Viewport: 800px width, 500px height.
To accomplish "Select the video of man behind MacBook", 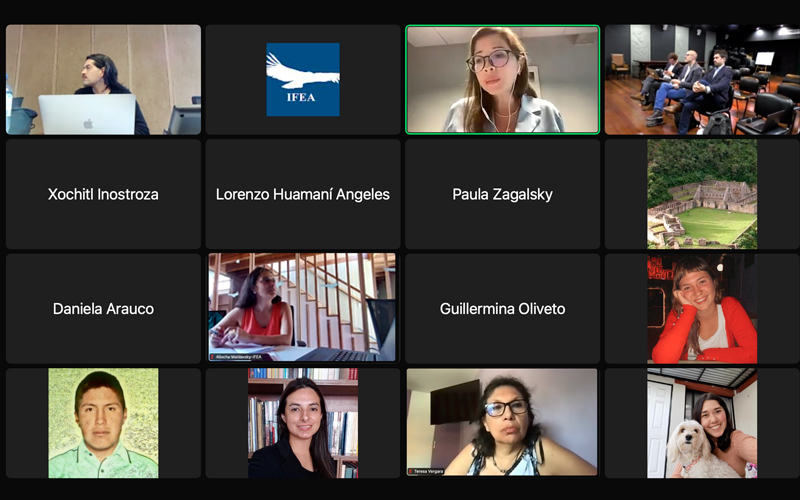I will tap(103, 80).
